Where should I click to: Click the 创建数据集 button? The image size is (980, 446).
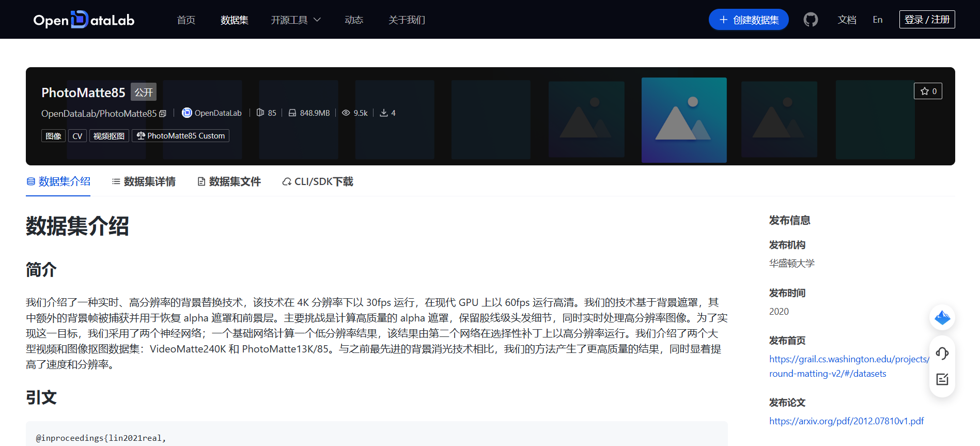pos(749,20)
